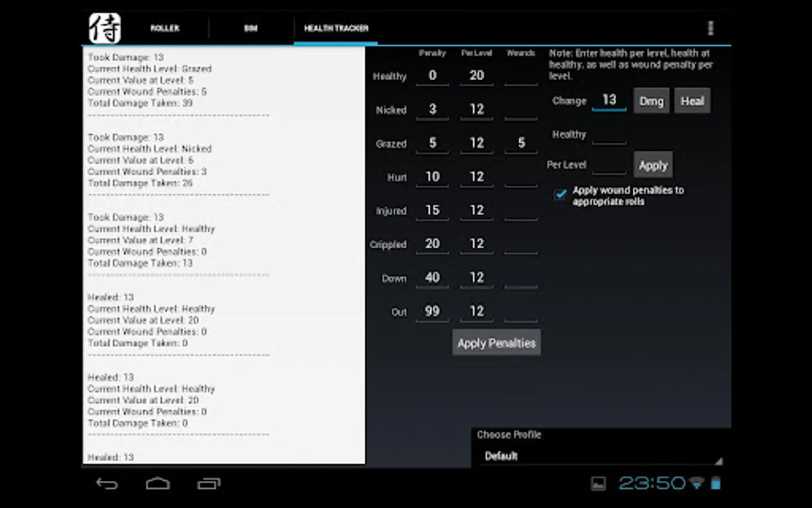Screen dimensions: 812x508
Task: Edit the Nicked per level field
Action: 476,110
